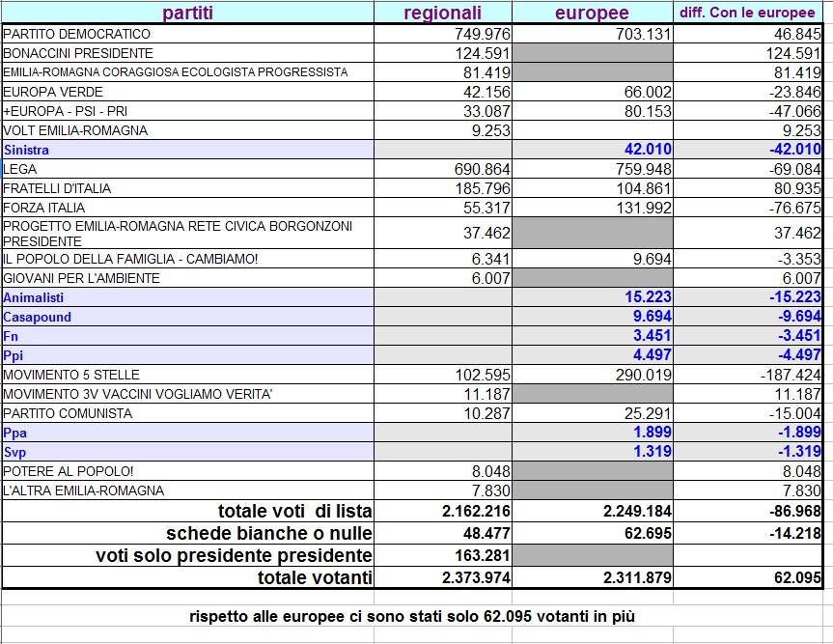Select the value 25.291
The height and width of the screenshot is (644, 833).
648,413
